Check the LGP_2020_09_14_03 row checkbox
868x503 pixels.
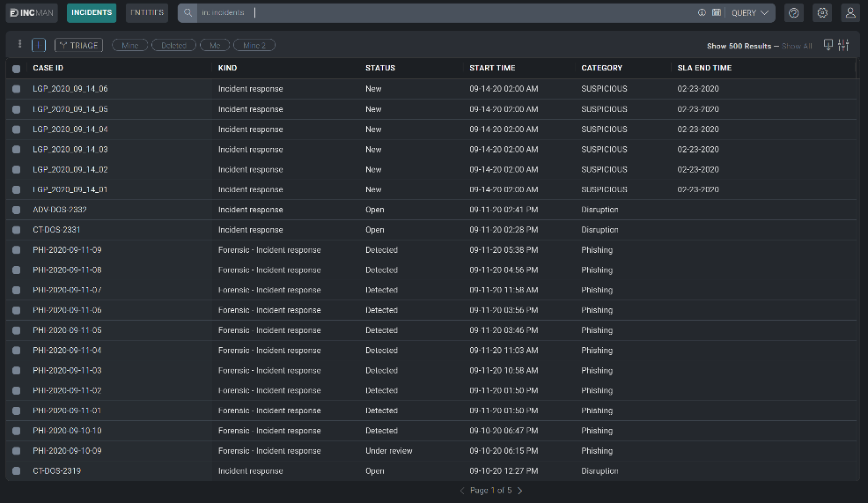point(16,149)
